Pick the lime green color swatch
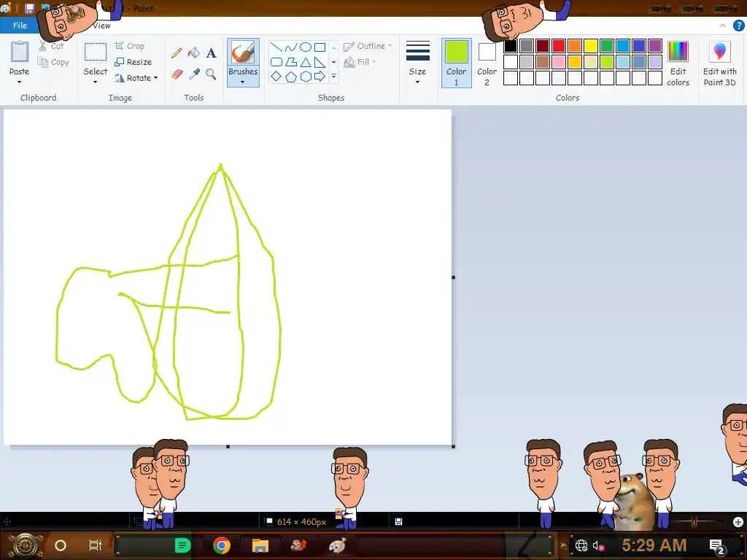747x560 pixels. (x=607, y=62)
